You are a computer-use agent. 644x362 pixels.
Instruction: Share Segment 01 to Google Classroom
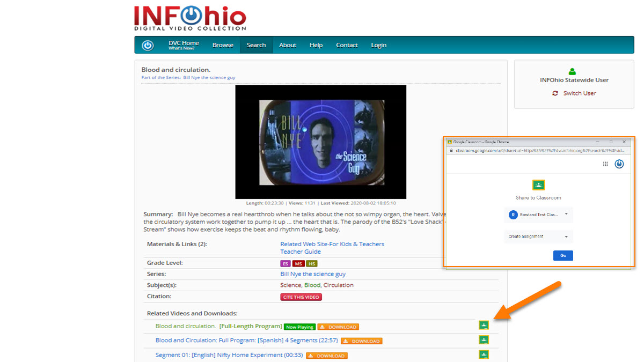pos(484,354)
